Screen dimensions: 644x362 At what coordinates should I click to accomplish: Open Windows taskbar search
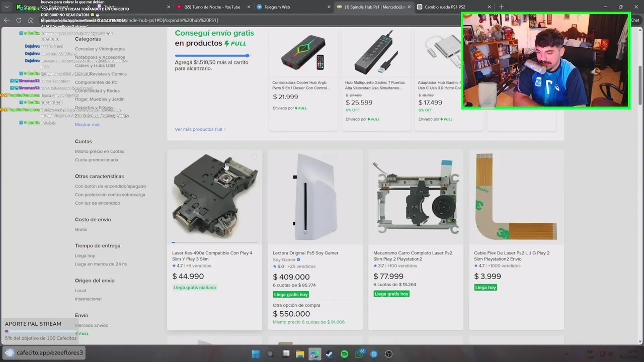click(x=270, y=354)
